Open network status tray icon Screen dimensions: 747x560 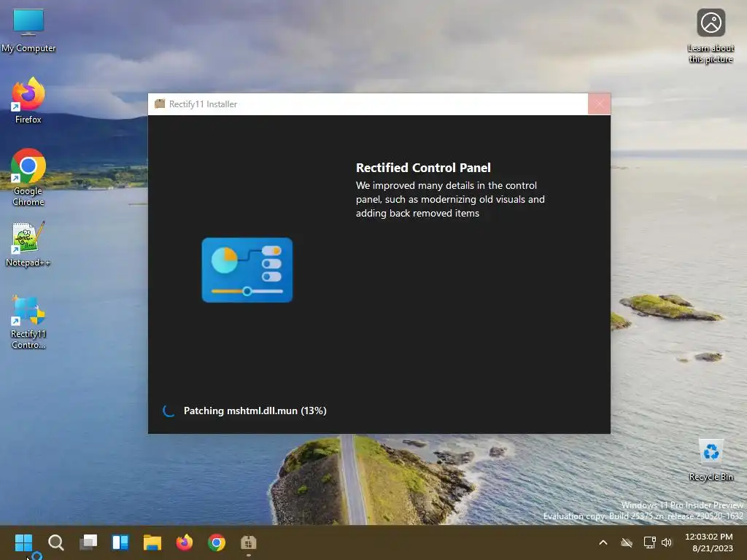[649, 542]
